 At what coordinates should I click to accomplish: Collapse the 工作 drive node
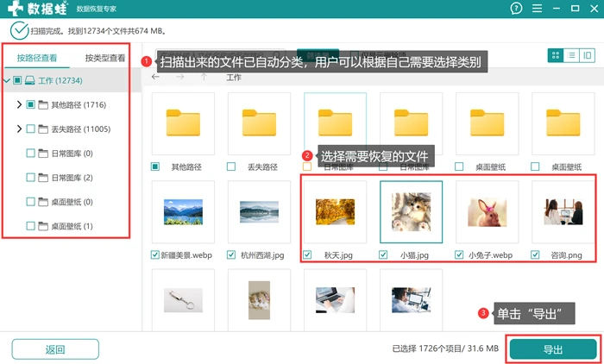point(6,80)
